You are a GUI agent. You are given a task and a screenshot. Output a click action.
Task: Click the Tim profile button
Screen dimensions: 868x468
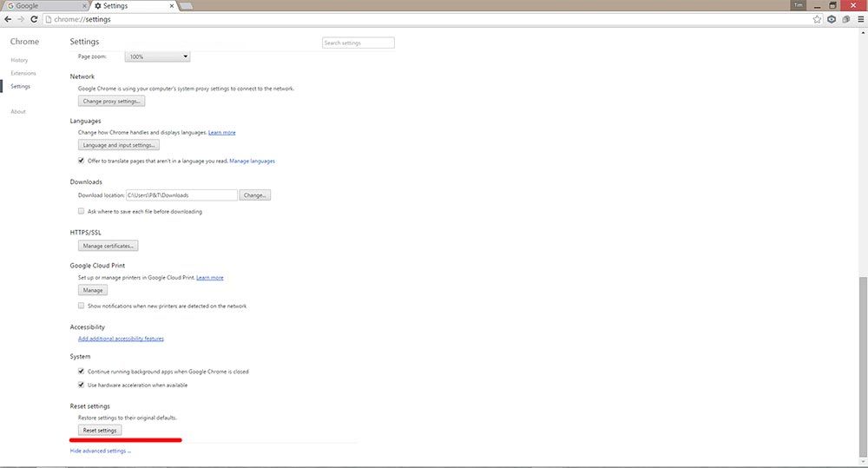[x=799, y=5]
